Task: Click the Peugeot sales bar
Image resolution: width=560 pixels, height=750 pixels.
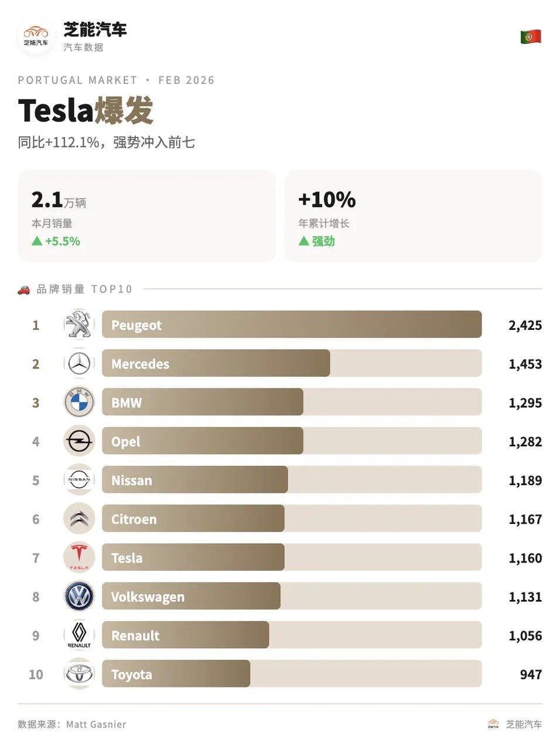Action: 292,325
